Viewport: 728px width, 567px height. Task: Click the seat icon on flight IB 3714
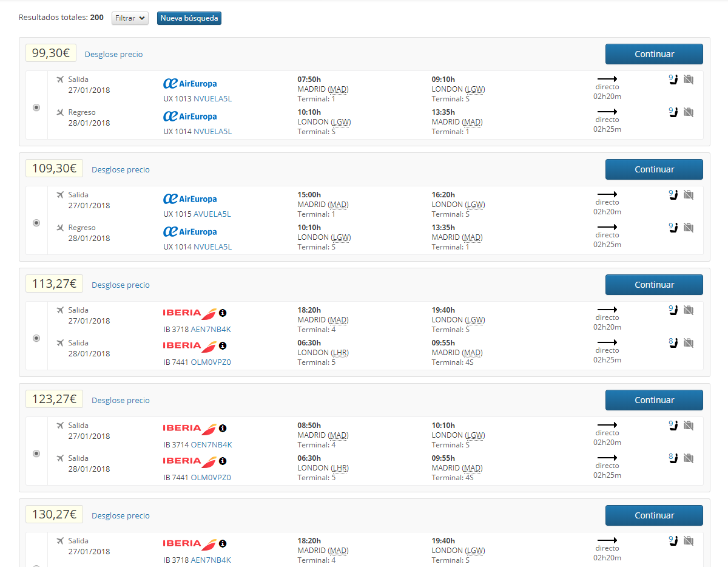(x=673, y=425)
